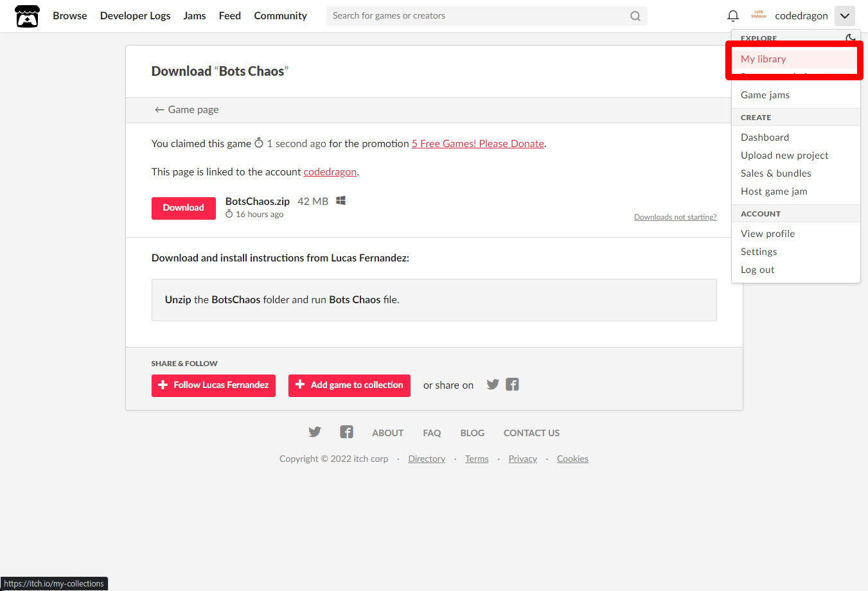Viewport: 868px width, 591px height.
Task: Open Developer Logs in the navigation
Action: pyautogui.click(x=136, y=16)
